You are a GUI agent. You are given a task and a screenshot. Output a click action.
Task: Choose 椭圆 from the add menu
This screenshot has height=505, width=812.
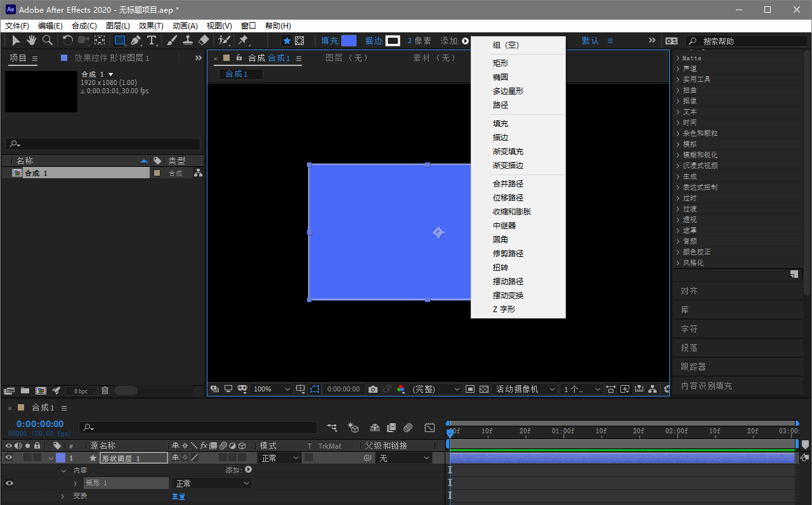(501, 77)
